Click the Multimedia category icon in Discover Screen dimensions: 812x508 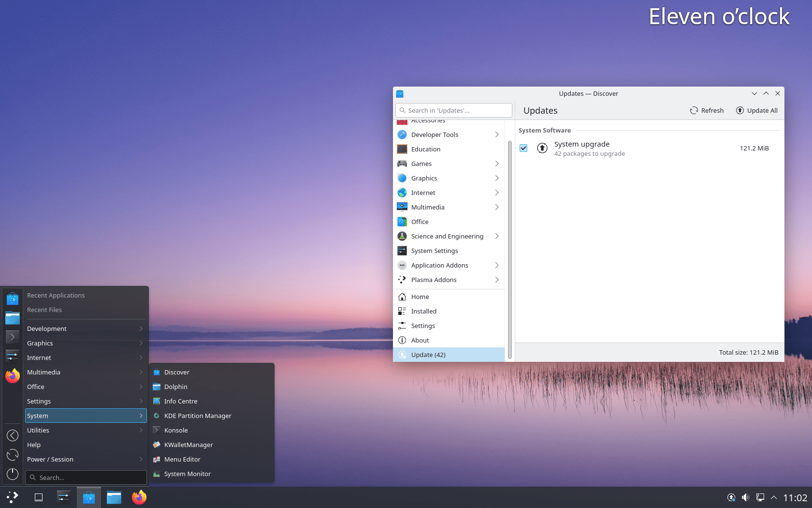[402, 207]
